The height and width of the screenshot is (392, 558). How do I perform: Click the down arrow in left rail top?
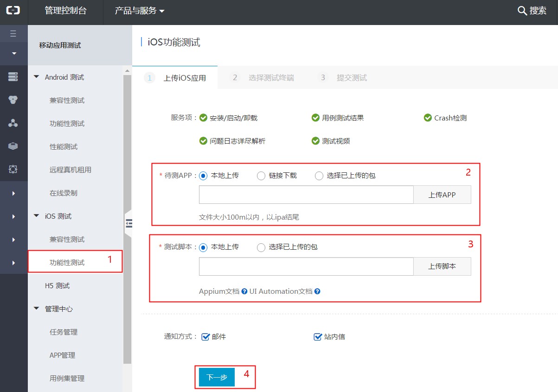pos(13,54)
